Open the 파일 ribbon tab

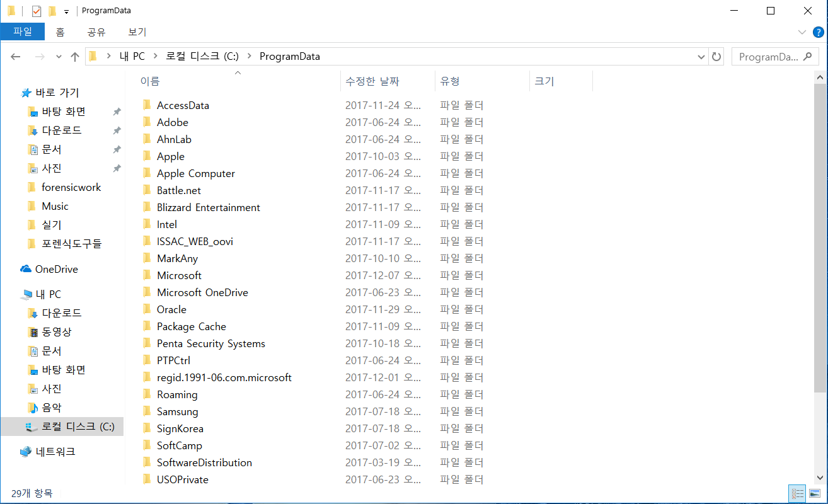tap(23, 31)
